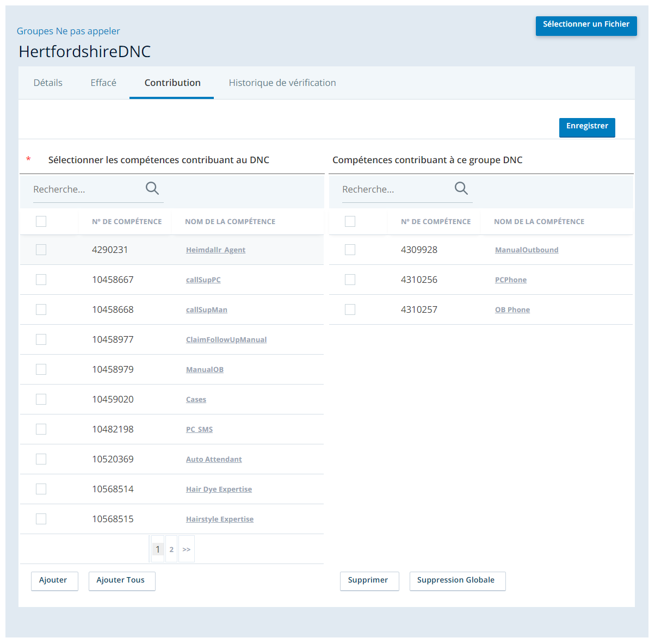
Task: Sort right table by N° de compétence
Action: pos(436,221)
